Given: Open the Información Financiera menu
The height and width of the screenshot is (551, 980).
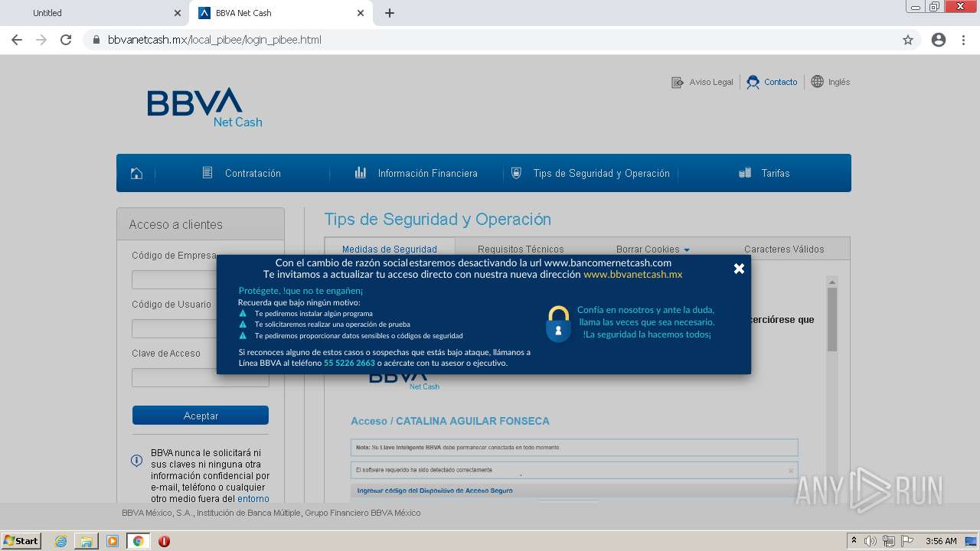Looking at the screenshot, I should tap(427, 174).
